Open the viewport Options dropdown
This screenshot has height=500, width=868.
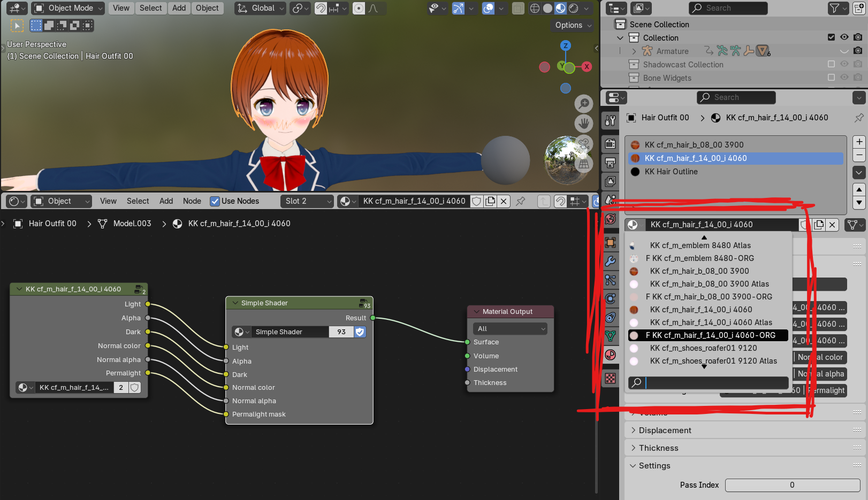pyautogui.click(x=573, y=25)
